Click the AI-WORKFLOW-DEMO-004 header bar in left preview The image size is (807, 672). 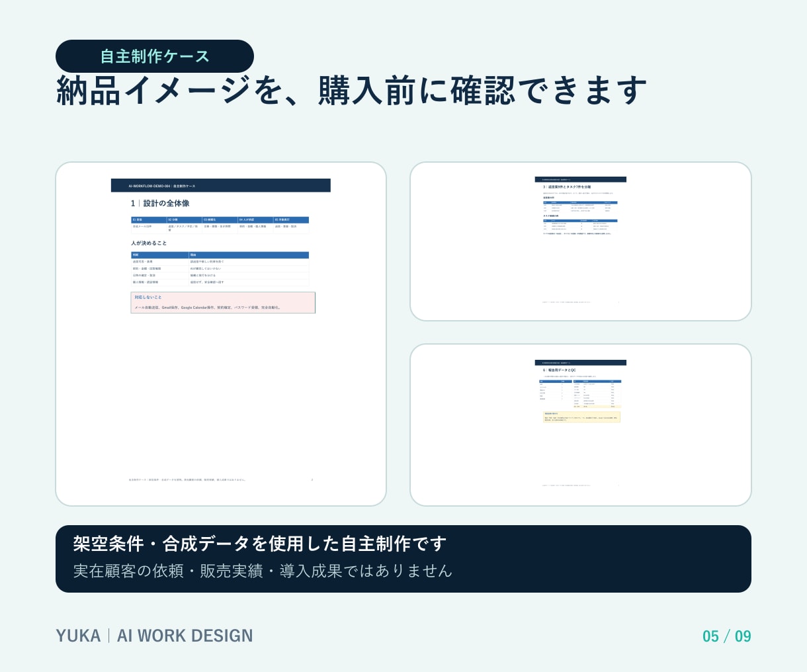220,186
